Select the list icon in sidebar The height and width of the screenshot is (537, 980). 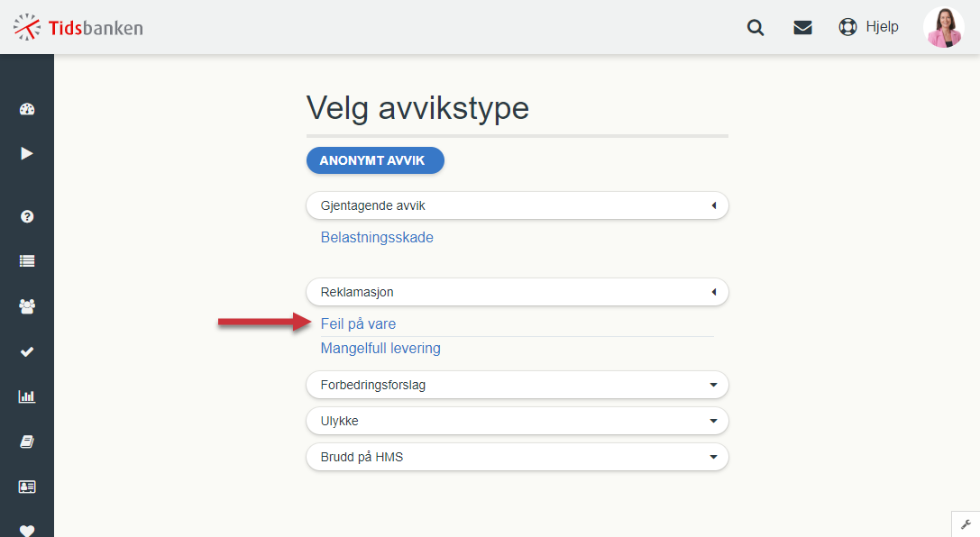tap(27, 261)
